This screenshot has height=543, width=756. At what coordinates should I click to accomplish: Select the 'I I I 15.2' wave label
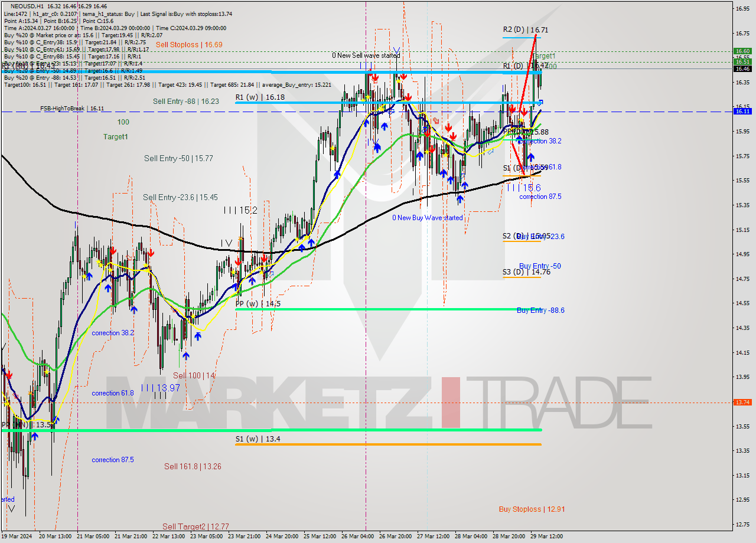[240, 210]
